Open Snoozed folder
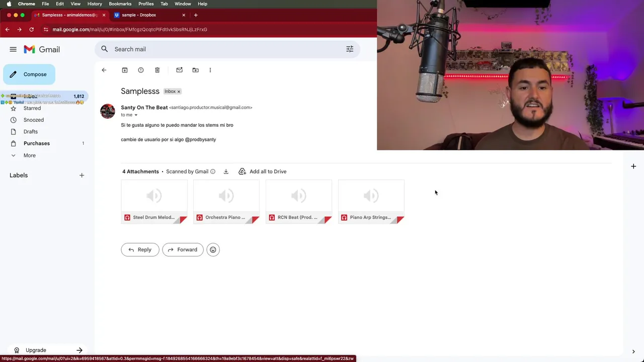The width and height of the screenshot is (644, 362). click(x=34, y=120)
